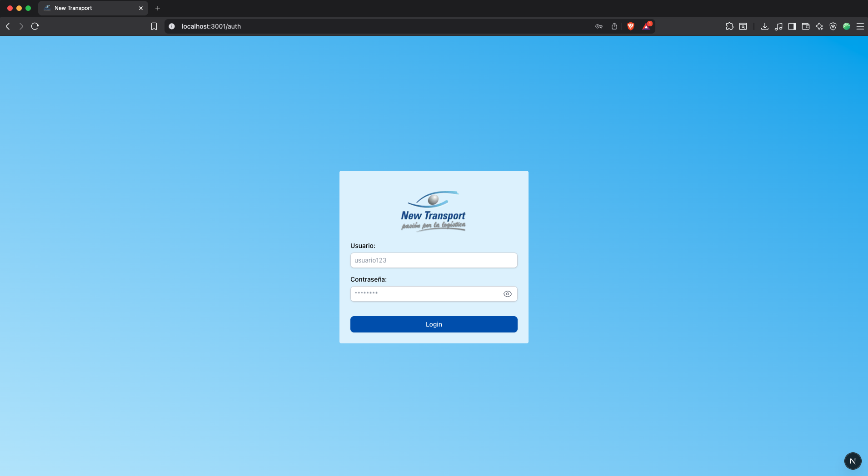
Task: Open a new browser tab
Action: 157,8
